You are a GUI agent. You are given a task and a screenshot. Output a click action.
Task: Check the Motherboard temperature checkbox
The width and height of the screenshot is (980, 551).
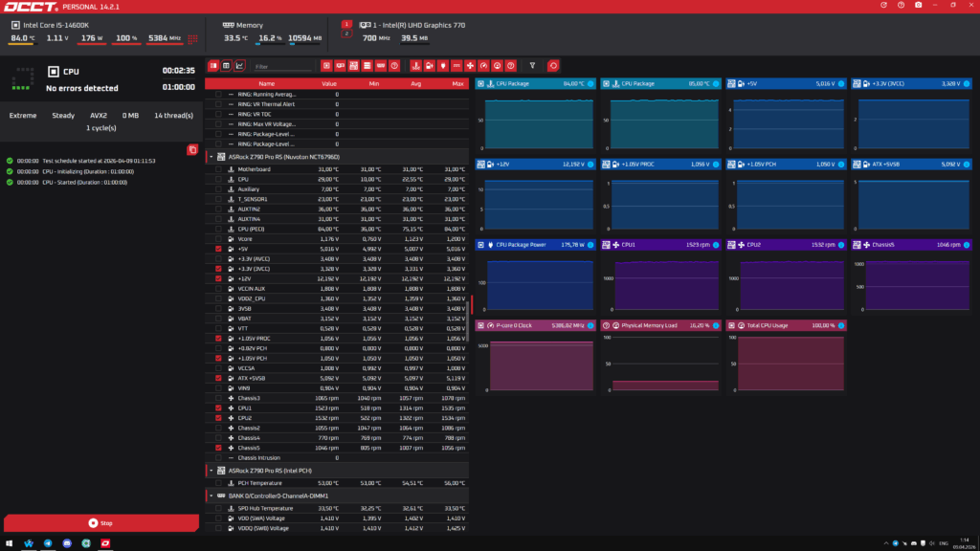(x=218, y=169)
